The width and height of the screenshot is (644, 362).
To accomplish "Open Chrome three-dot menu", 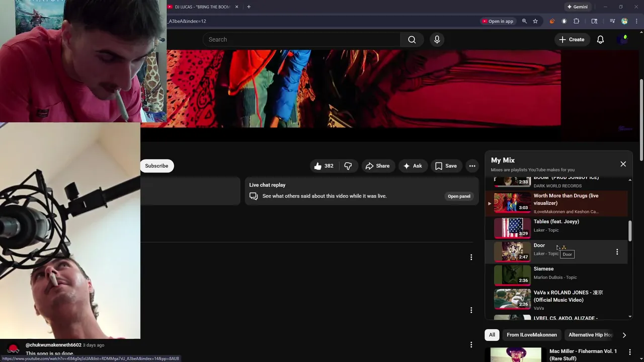I will [636, 21].
